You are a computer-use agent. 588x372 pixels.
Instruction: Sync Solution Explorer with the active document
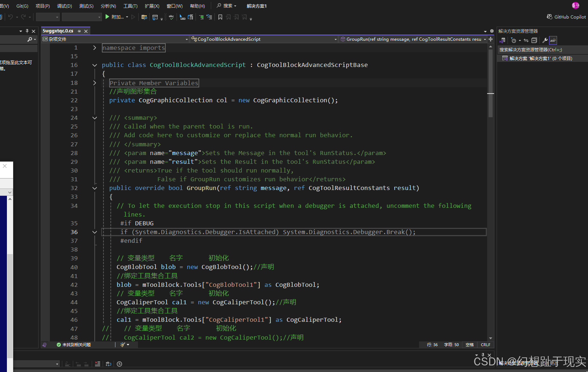526,40
